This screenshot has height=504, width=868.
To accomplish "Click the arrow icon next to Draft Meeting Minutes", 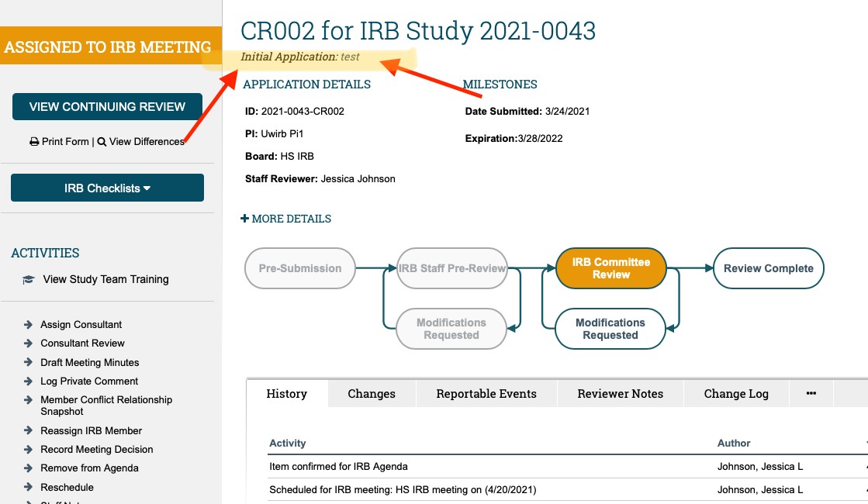I will pos(28,362).
